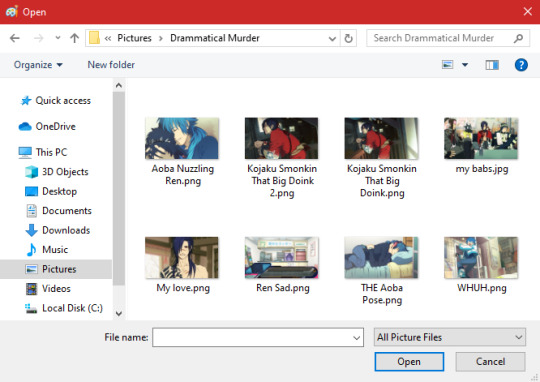Select the Drammatical Murder breadcrumb
Screen dimensions: 540x382
coord(215,38)
